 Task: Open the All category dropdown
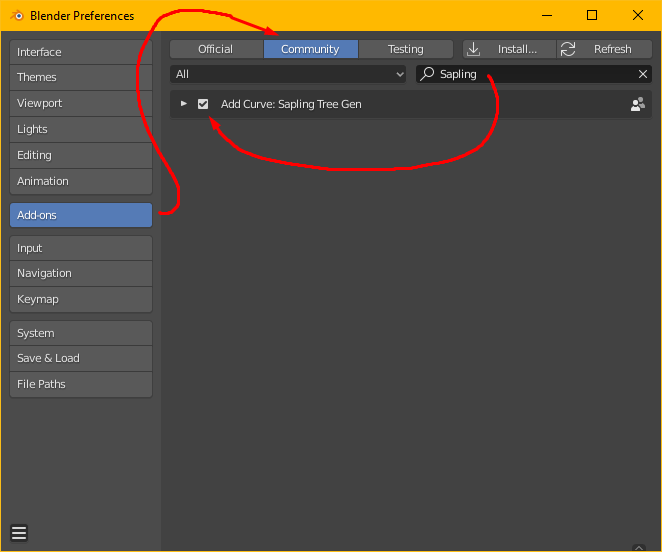coord(288,74)
